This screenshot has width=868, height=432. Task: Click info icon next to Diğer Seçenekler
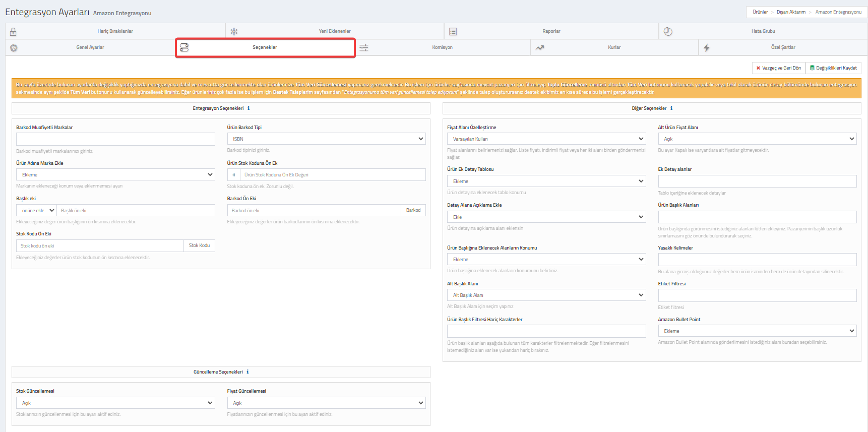point(671,108)
